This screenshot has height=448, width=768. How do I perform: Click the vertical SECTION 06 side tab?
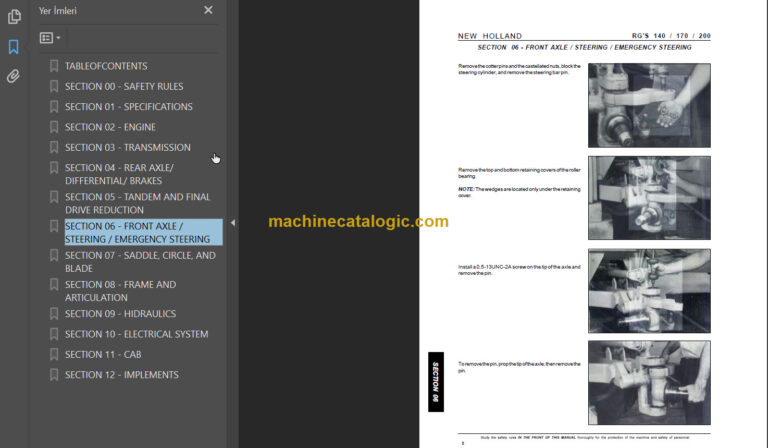[x=435, y=382]
